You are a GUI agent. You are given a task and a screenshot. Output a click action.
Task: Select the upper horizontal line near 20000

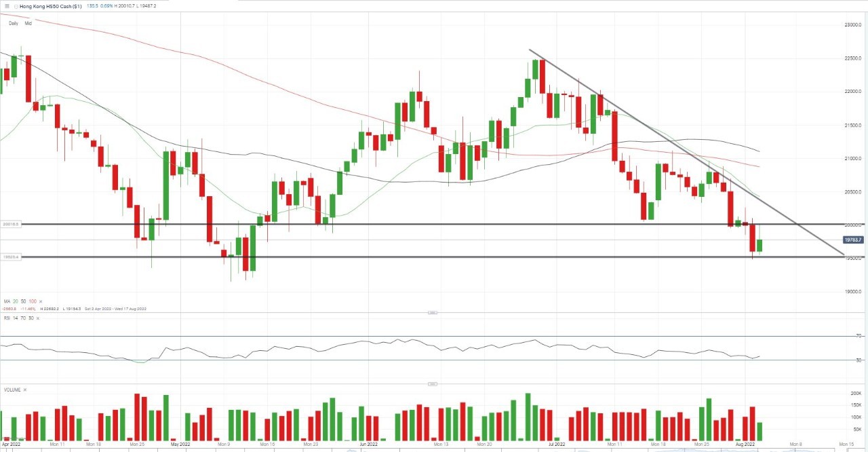click(x=434, y=224)
